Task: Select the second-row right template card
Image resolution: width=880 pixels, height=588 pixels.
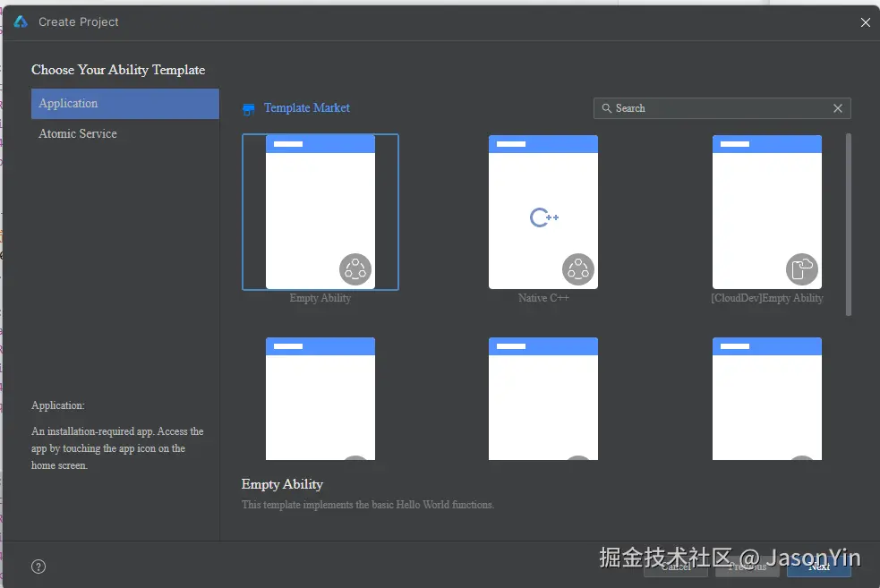Action: pyautogui.click(x=766, y=399)
